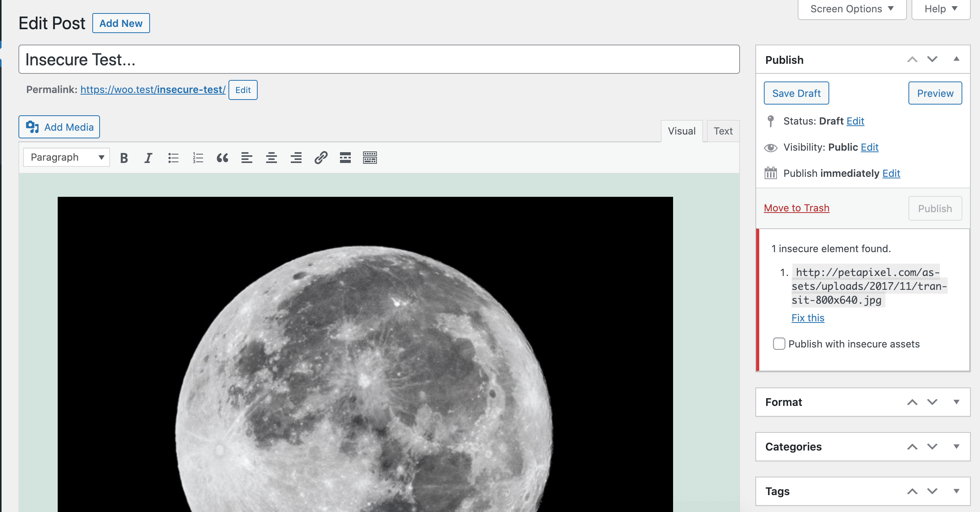
Task: Insert a bulleted list
Action: coord(173,158)
